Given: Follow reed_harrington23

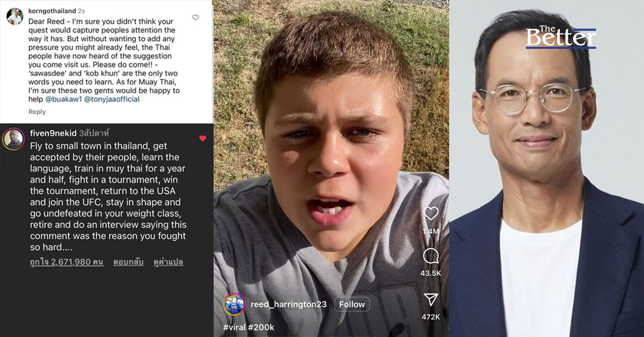Looking at the screenshot, I should [352, 304].
